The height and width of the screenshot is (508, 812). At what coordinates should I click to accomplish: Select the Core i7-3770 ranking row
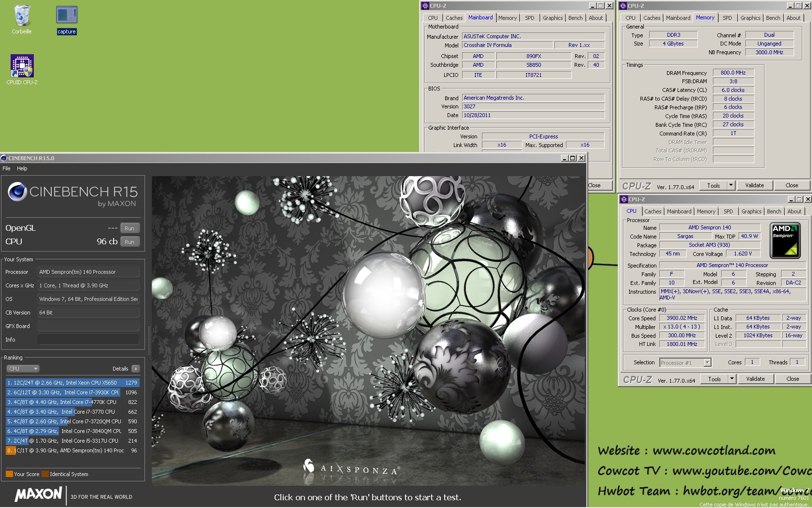(72, 412)
